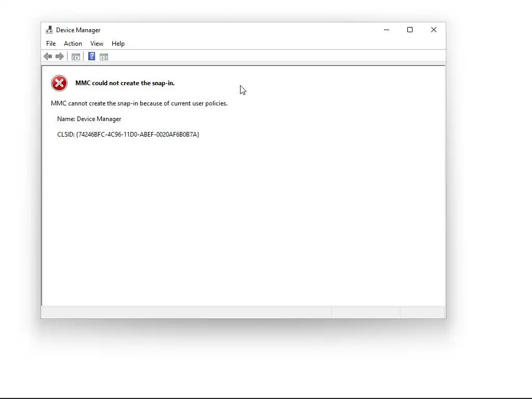This screenshot has height=399, width=532.
Task: Open the Help menu
Action: (x=118, y=44)
